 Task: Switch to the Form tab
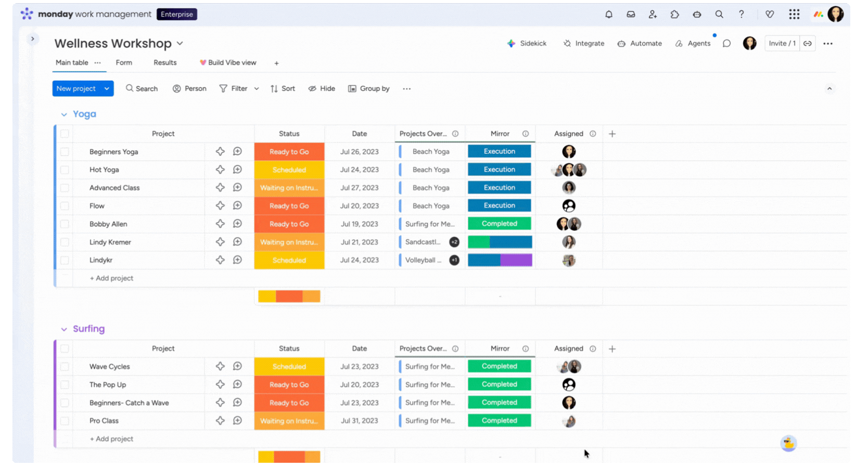[x=124, y=62]
